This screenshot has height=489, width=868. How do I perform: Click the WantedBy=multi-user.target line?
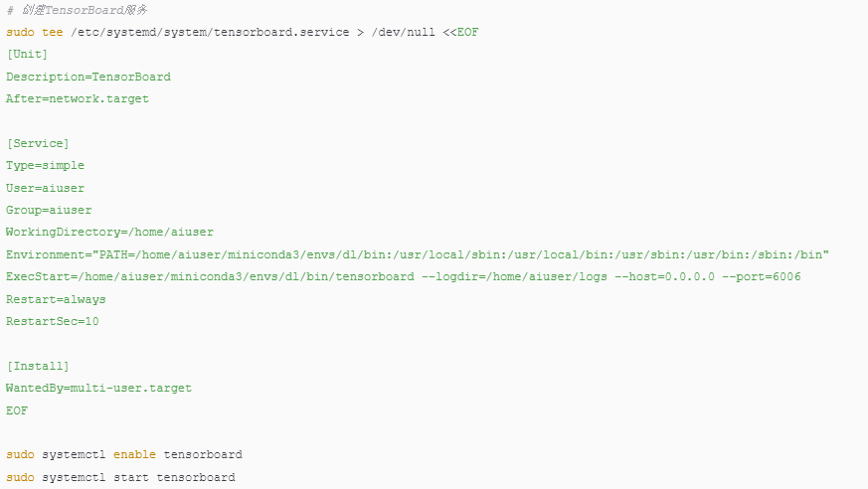(98, 388)
